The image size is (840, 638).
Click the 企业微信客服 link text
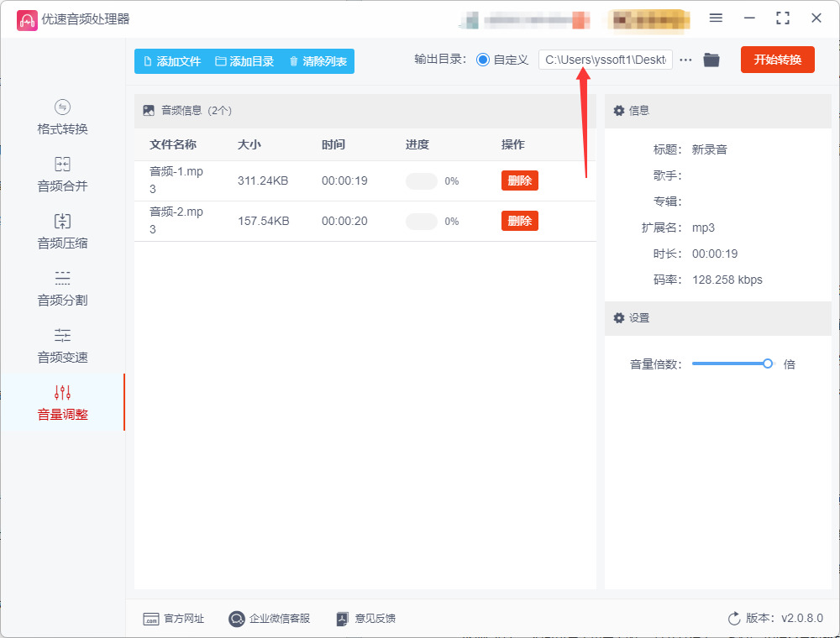[280, 619]
